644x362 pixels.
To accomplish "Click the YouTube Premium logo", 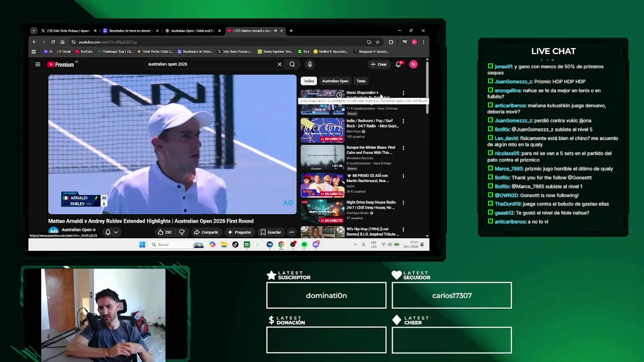I will [x=61, y=64].
